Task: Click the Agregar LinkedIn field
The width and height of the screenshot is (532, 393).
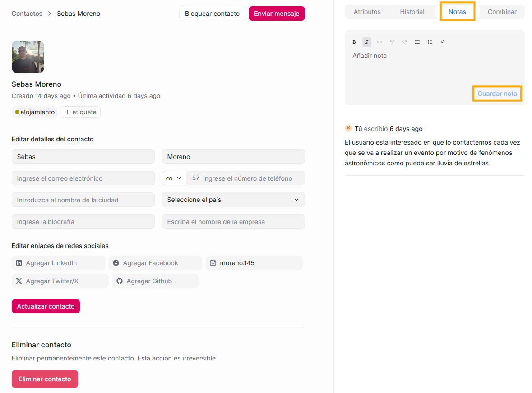Action: (59, 263)
